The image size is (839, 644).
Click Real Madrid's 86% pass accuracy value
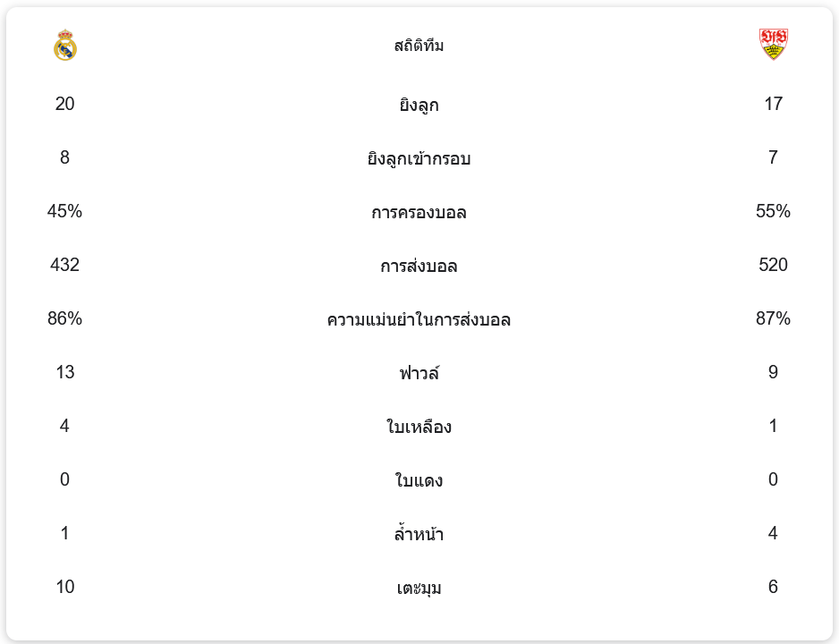65,318
